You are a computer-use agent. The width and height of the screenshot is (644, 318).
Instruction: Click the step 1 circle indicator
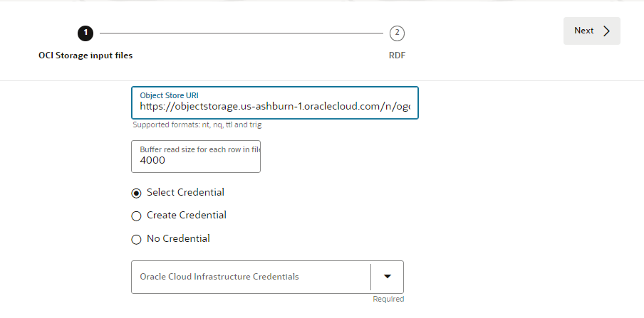(85, 33)
